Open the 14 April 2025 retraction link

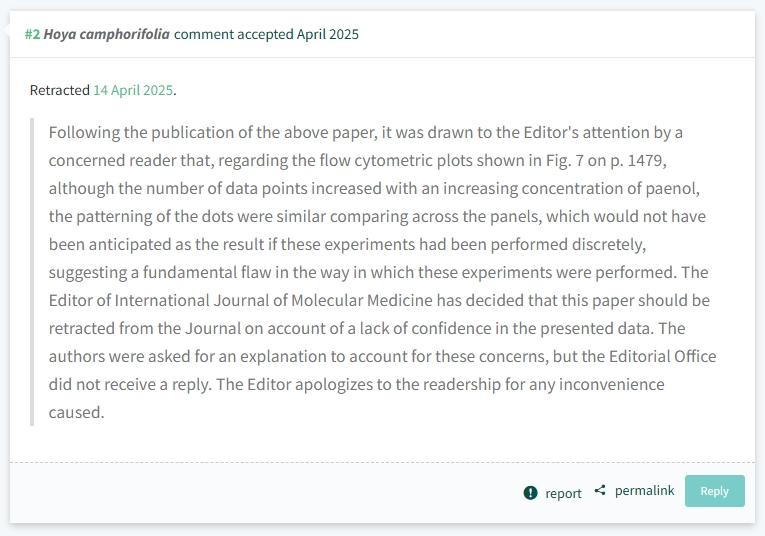pyautogui.click(x=133, y=90)
